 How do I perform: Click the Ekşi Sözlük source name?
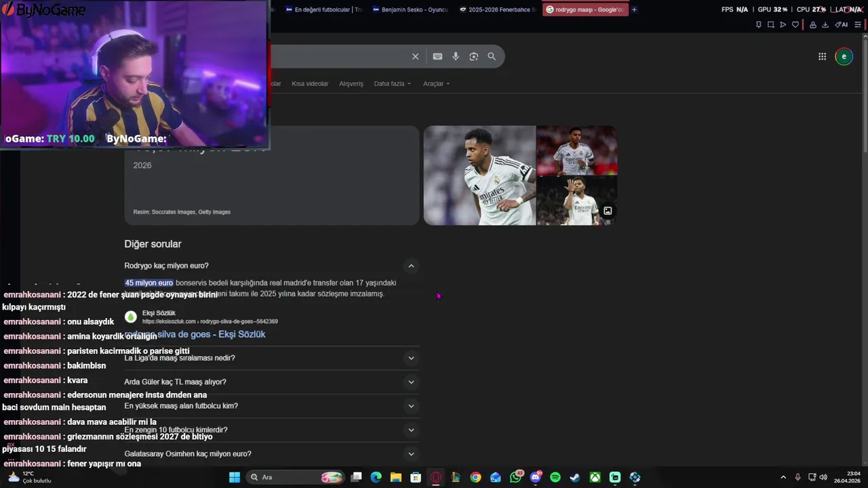point(159,313)
